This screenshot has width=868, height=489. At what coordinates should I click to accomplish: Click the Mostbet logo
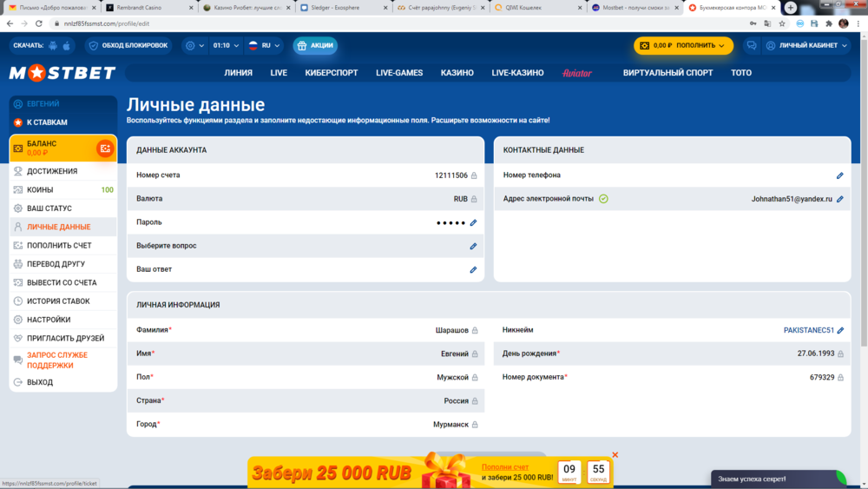pos(62,73)
